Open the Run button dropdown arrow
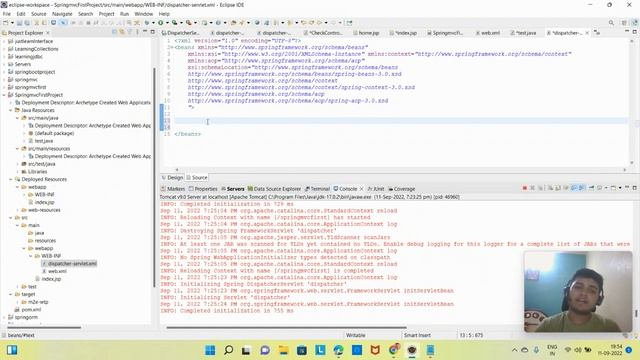Viewport: 640px width, 360px height. pyautogui.click(x=167, y=23)
